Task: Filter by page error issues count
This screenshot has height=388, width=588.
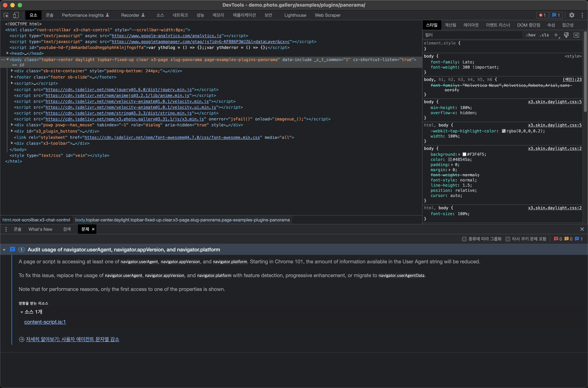Action: [x=558, y=239]
